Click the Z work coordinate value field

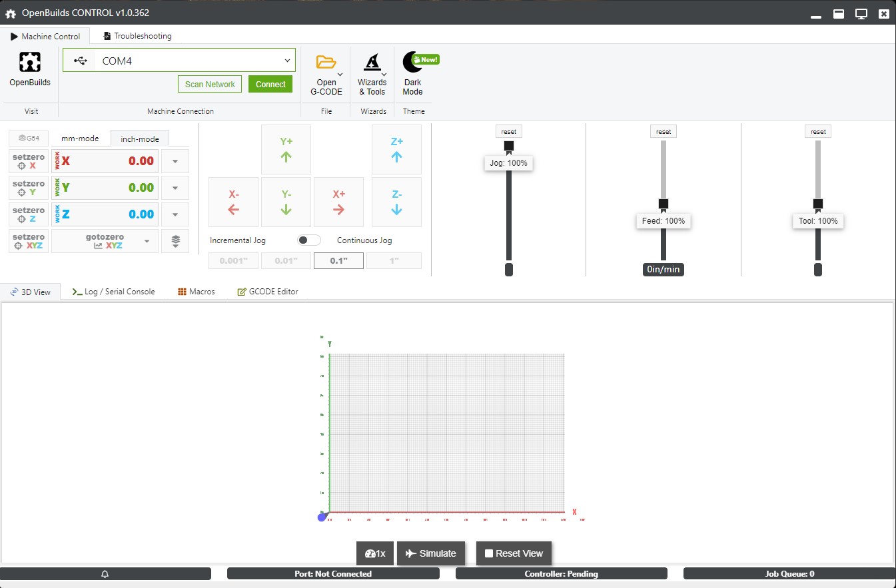pos(105,214)
